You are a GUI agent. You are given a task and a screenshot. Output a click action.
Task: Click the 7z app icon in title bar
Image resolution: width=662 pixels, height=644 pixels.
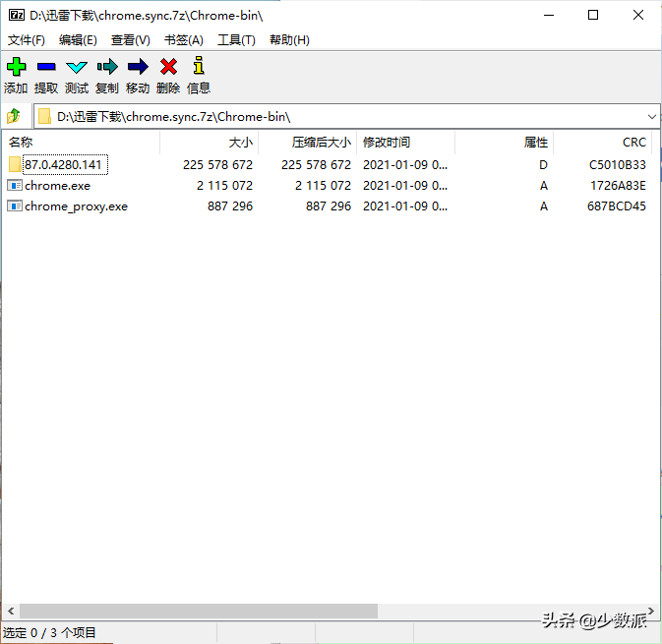coord(17,15)
